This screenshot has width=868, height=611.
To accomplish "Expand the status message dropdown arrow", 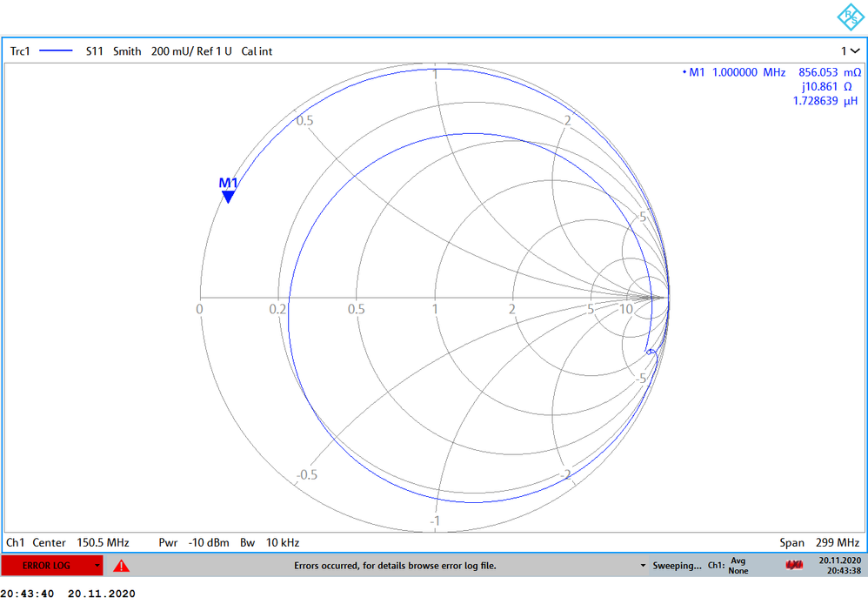I will [643, 566].
